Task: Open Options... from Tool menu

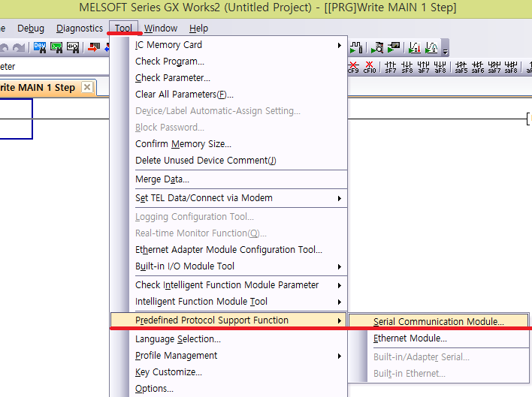Action: [x=238, y=389]
